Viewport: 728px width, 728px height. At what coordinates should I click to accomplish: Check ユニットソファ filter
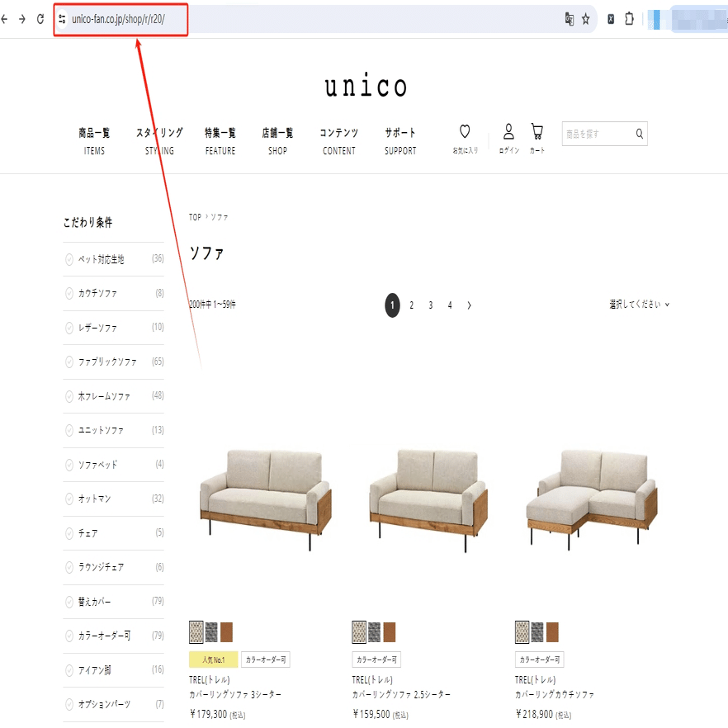click(69, 430)
